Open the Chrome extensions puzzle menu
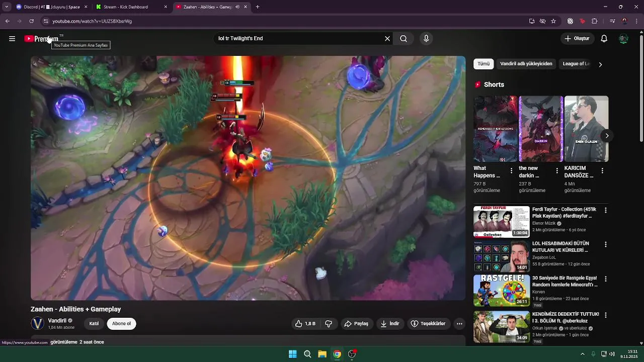This screenshot has height=362, width=644. pos(594,21)
